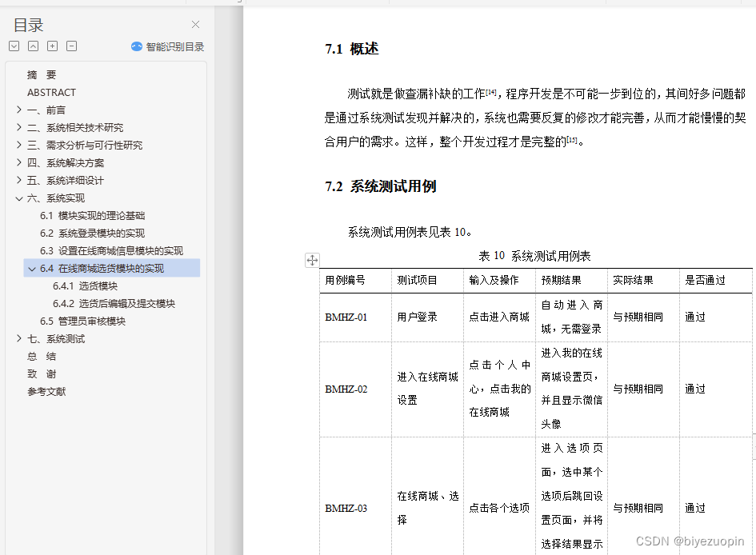Click the expand-down outline level icon

coord(14,46)
